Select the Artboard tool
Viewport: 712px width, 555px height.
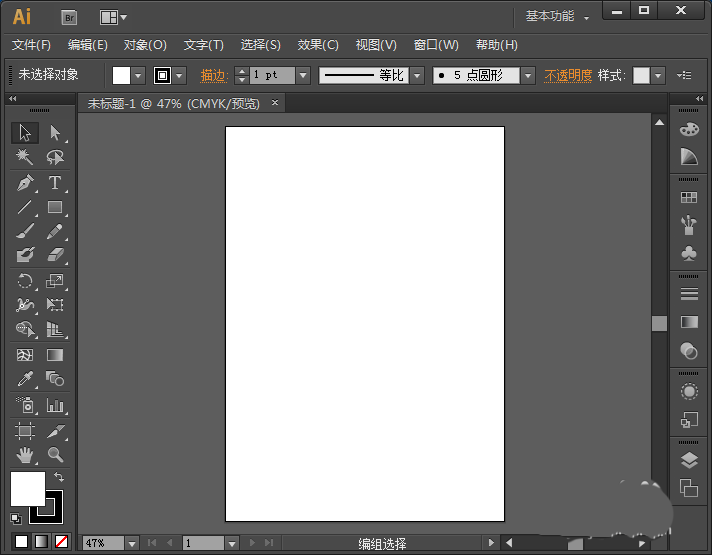(25, 431)
